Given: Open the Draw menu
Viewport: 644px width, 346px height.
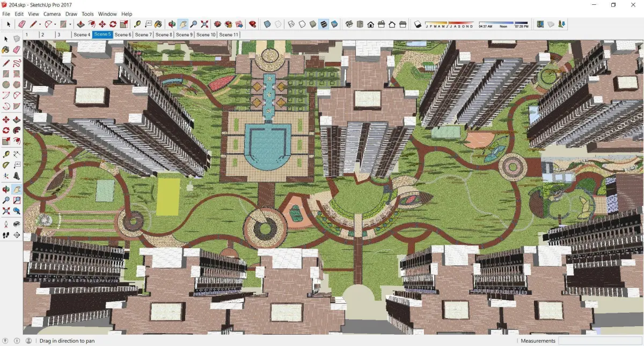Looking at the screenshot, I should (x=71, y=14).
